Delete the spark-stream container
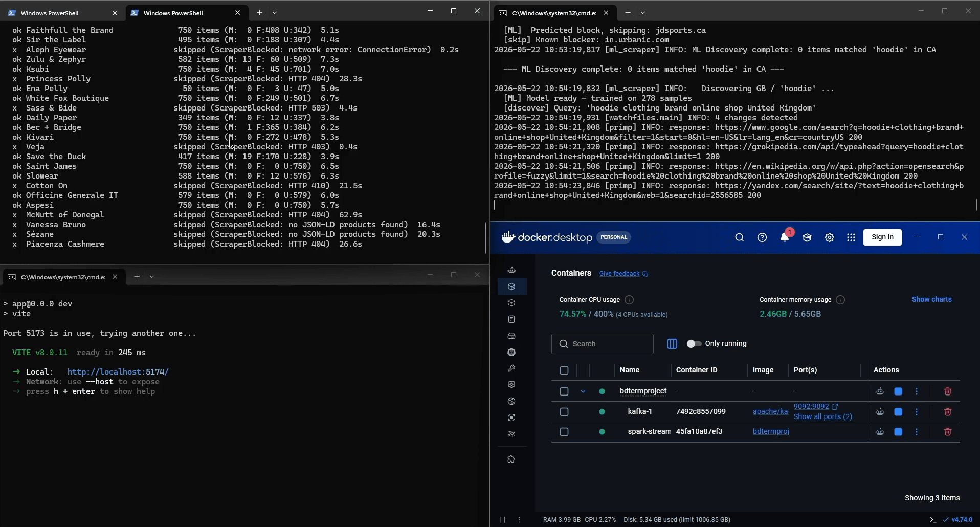The image size is (980, 527). click(x=948, y=432)
